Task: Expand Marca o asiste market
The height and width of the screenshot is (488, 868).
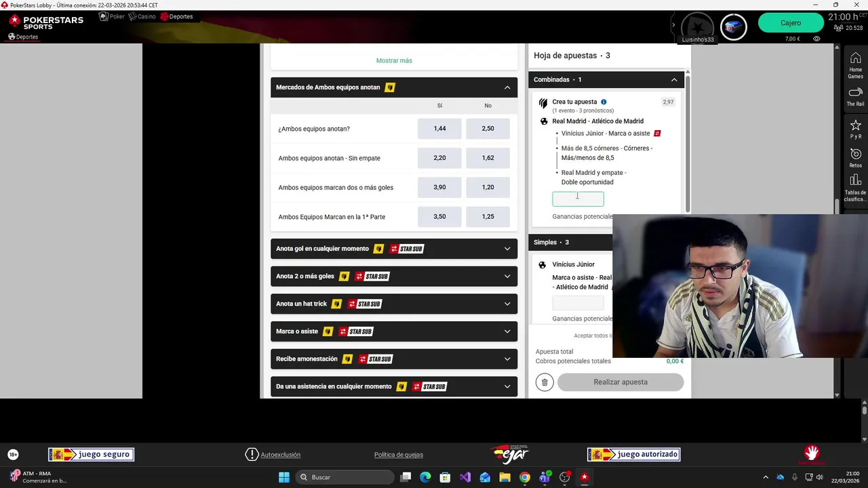Action: (x=394, y=331)
